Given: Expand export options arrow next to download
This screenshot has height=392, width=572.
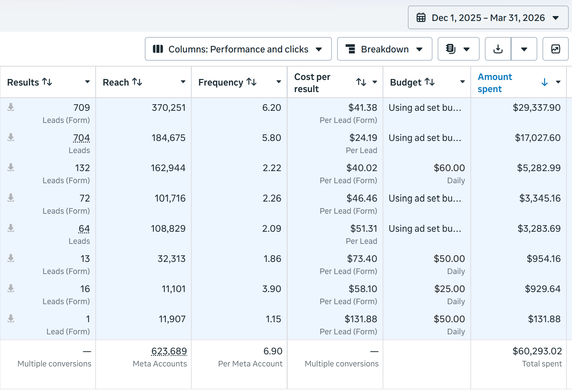Looking at the screenshot, I should coord(524,49).
